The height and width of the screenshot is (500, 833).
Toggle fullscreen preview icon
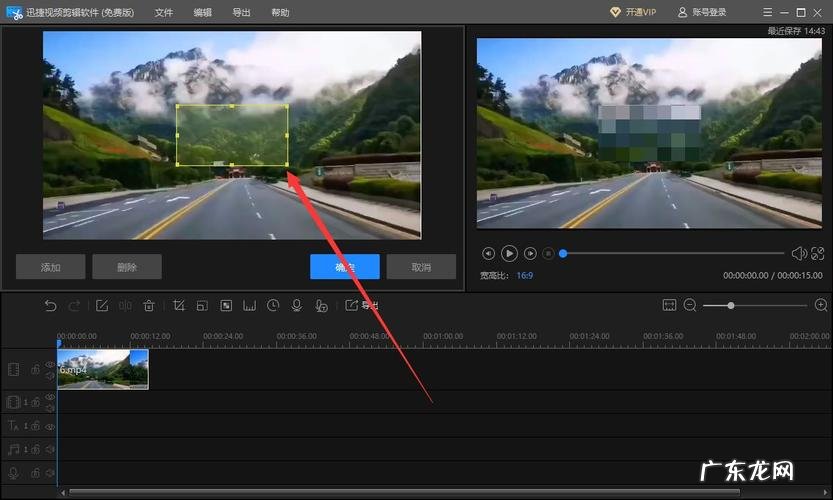click(x=818, y=254)
